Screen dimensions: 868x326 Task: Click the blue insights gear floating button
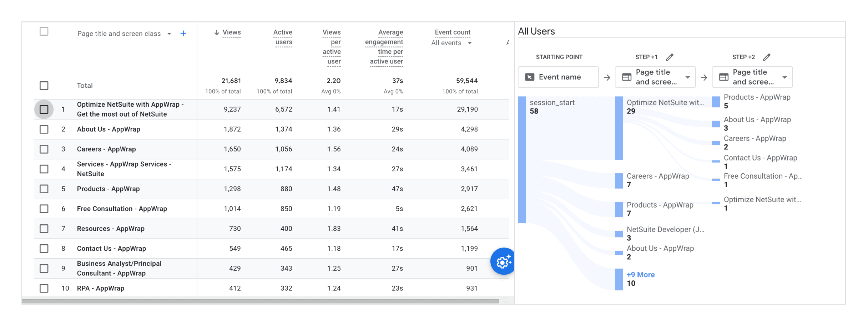tap(503, 261)
